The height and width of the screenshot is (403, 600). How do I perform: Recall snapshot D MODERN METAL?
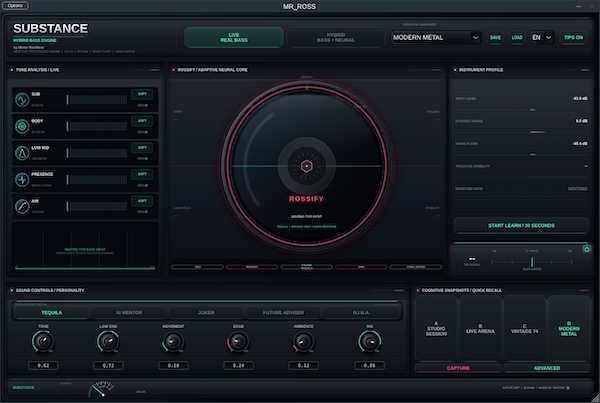(x=569, y=329)
